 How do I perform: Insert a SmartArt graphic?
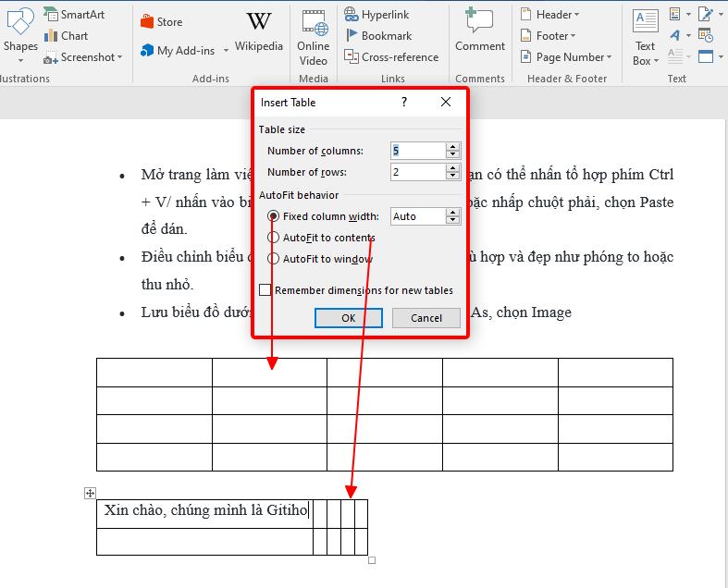pyautogui.click(x=74, y=15)
